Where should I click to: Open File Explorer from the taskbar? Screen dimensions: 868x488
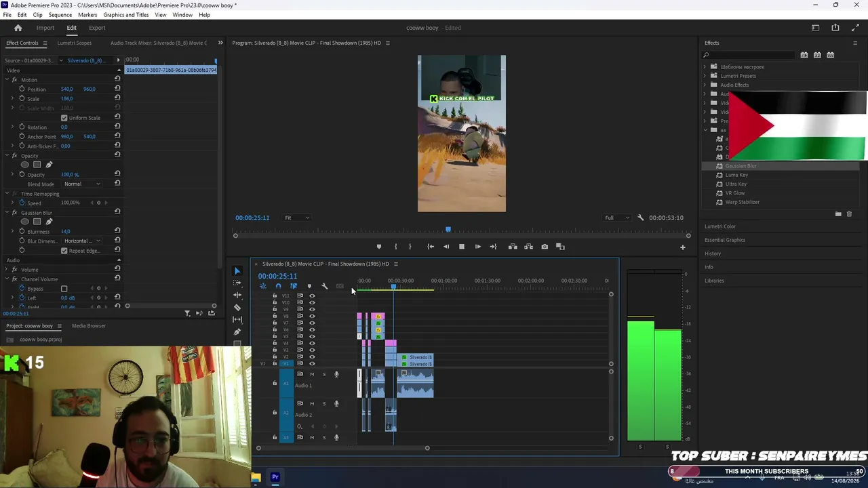click(256, 477)
